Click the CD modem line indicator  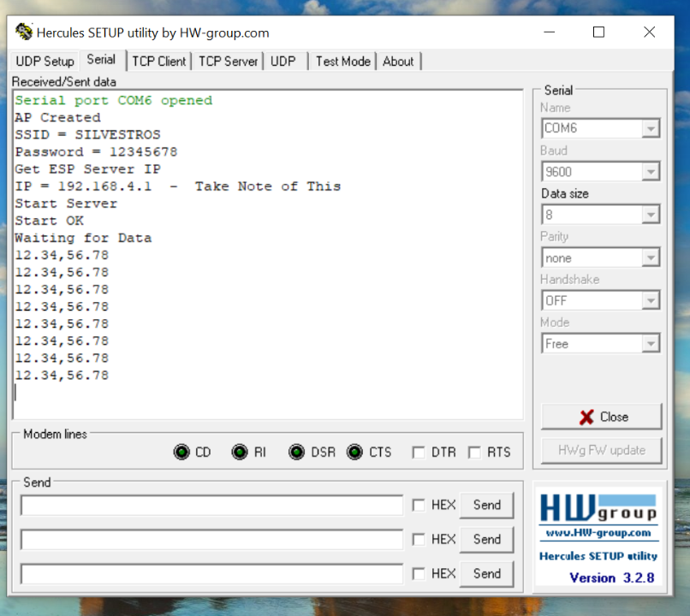181,452
